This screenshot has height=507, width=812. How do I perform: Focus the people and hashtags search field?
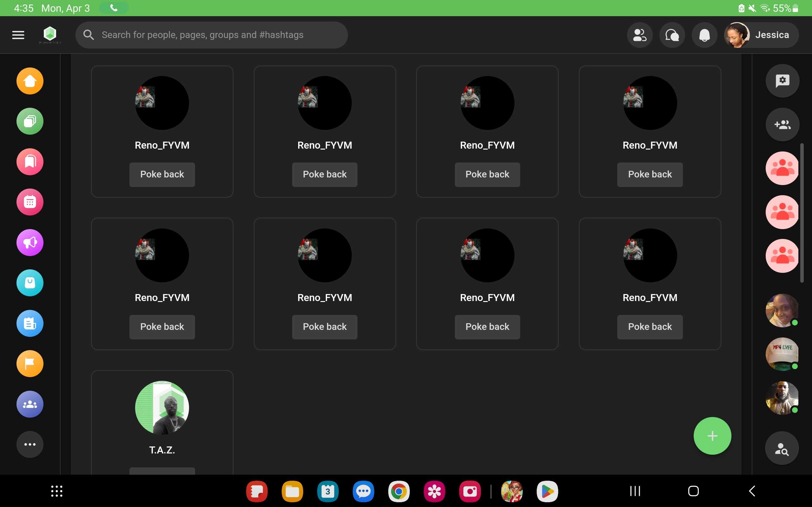211,35
